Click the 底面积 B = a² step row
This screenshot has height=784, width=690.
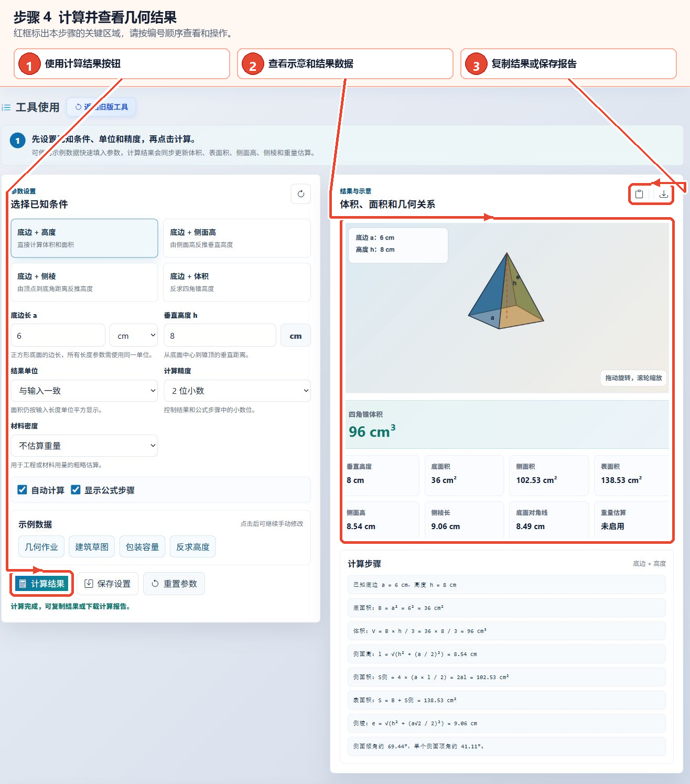point(506,608)
